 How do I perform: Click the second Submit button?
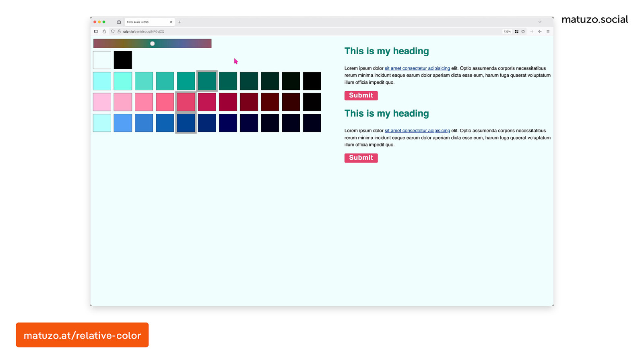point(361,158)
